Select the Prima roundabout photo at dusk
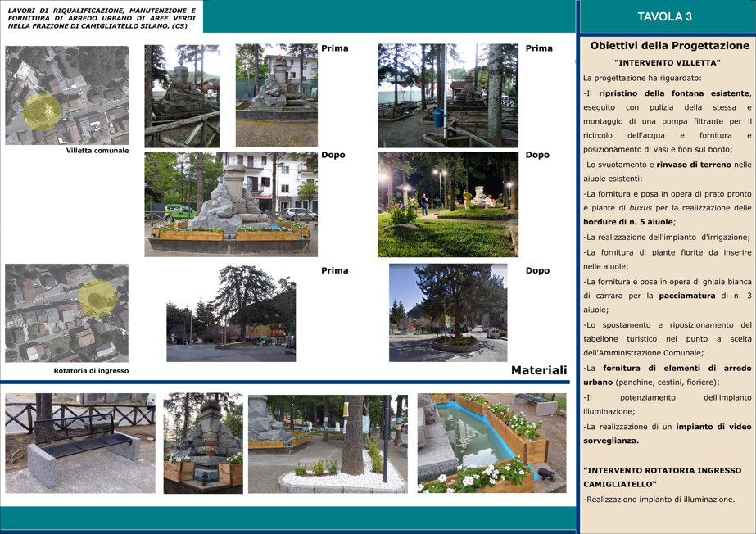 point(231,313)
